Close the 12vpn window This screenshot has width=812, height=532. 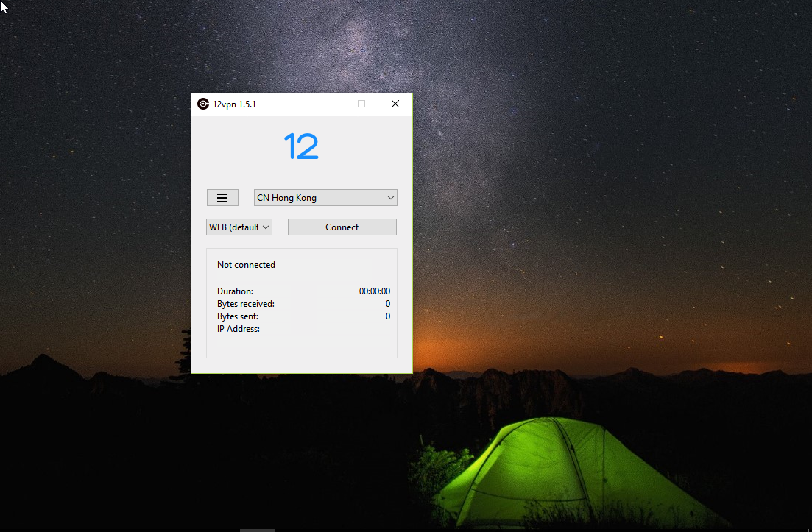pyautogui.click(x=395, y=104)
